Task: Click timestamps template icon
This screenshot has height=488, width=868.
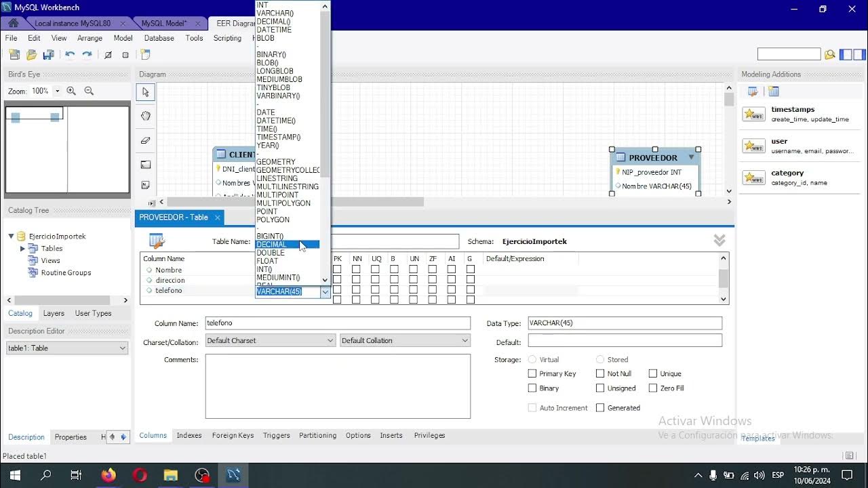Action: click(x=753, y=114)
